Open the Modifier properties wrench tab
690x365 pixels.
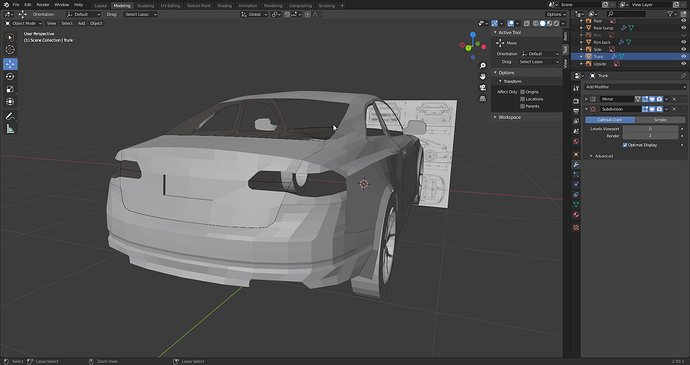pyautogui.click(x=576, y=164)
